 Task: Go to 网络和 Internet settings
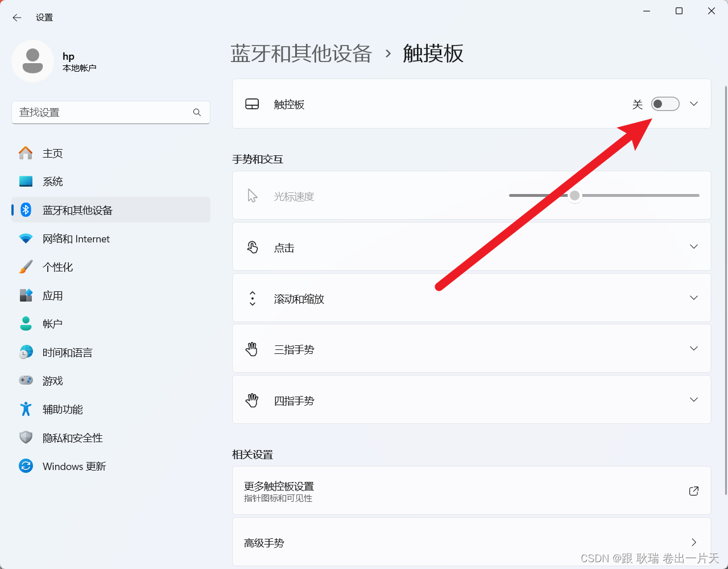[111, 239]
